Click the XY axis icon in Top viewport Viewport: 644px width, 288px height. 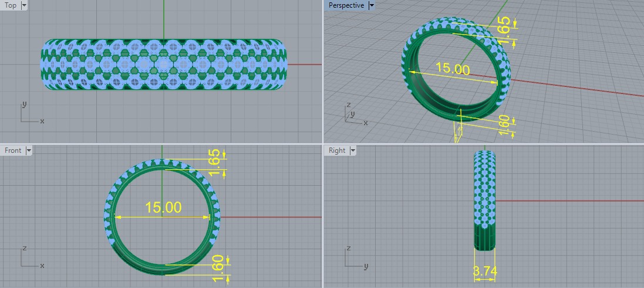[x=32, y=112]
